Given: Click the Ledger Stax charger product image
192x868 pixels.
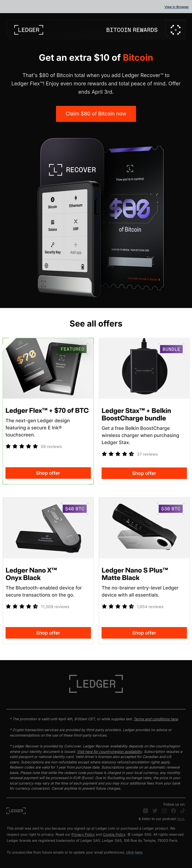Looking at the screenshot, I should coord(144,368).
